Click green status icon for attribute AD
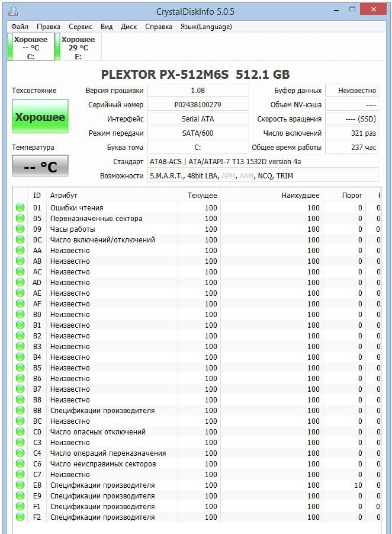 click(x=20, y=282)
